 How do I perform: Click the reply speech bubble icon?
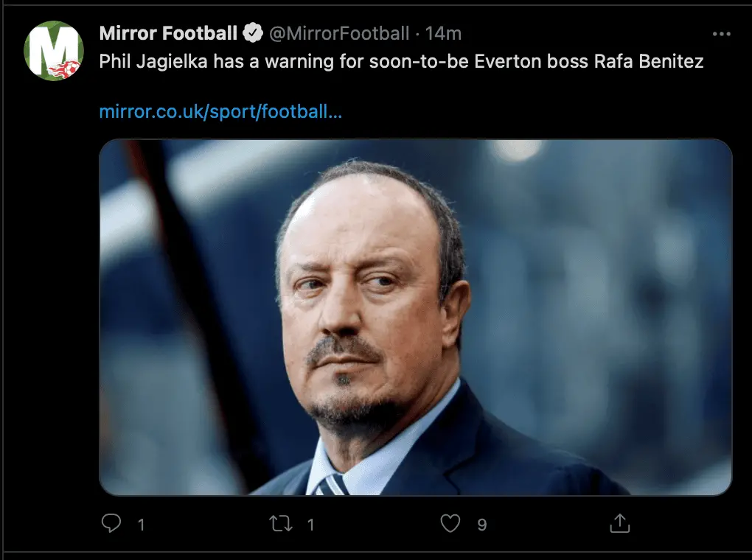(111, 524)
